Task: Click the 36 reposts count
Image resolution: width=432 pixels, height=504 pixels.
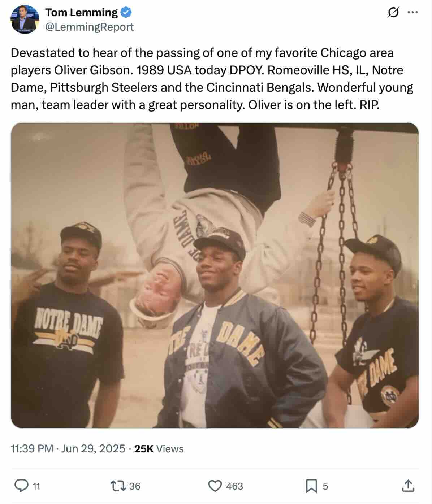Action: click(135, 486)
